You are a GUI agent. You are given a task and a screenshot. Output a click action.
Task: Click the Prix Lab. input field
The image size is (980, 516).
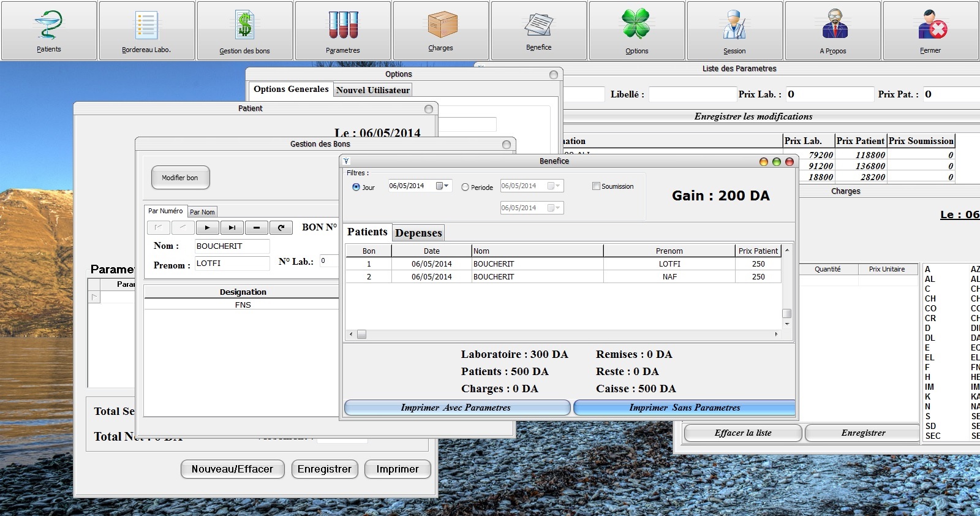[x=829, y=94]
